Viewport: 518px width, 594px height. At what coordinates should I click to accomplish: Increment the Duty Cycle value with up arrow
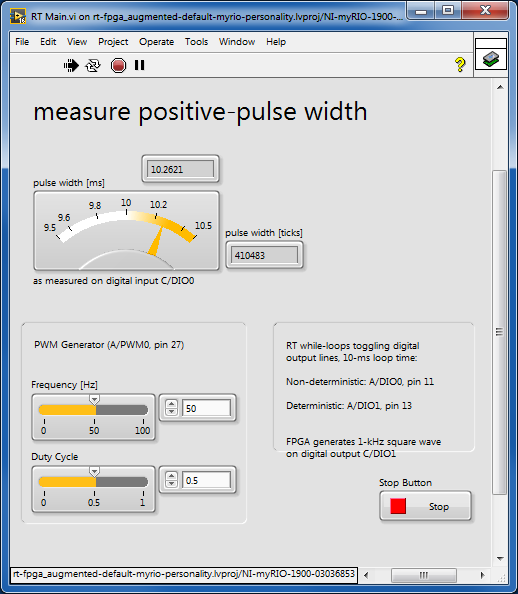click(171, 476)
